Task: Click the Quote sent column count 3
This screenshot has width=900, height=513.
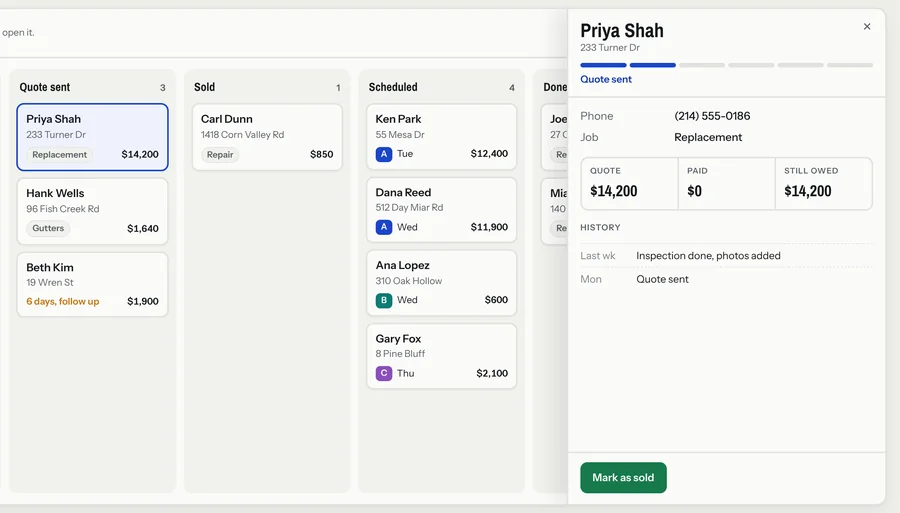Action: coord(162,88)
